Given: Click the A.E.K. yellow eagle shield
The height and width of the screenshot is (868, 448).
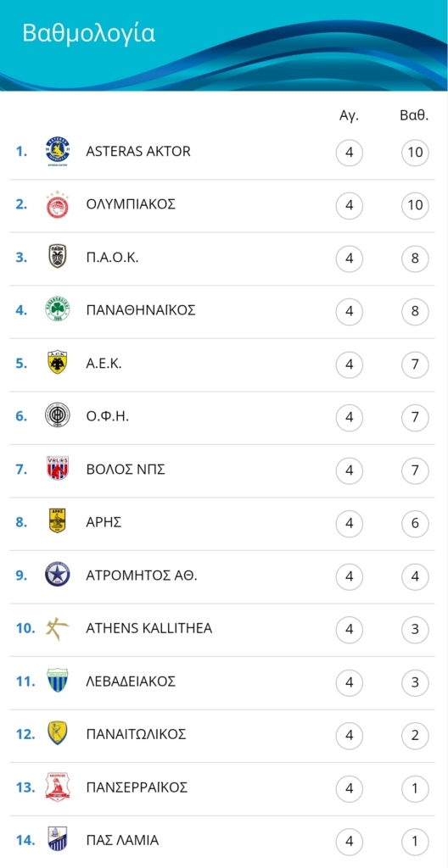Looking at the screenshot, I should (58, 363).
